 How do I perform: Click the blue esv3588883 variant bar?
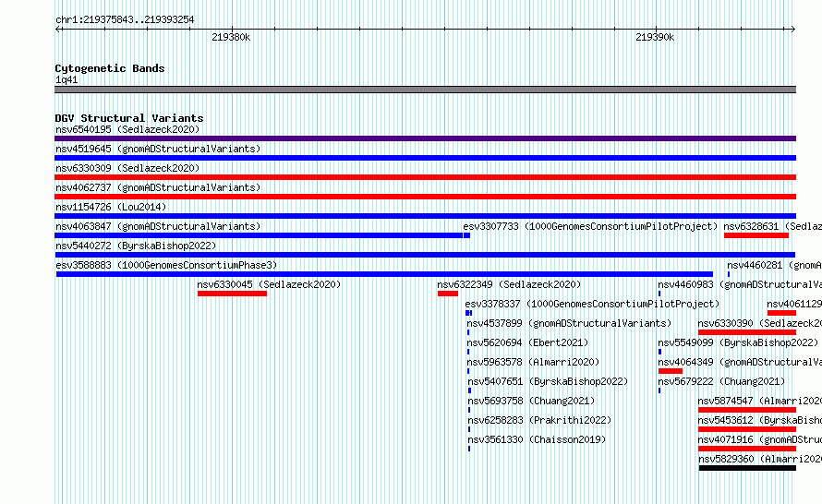click(x=384, y=274)
